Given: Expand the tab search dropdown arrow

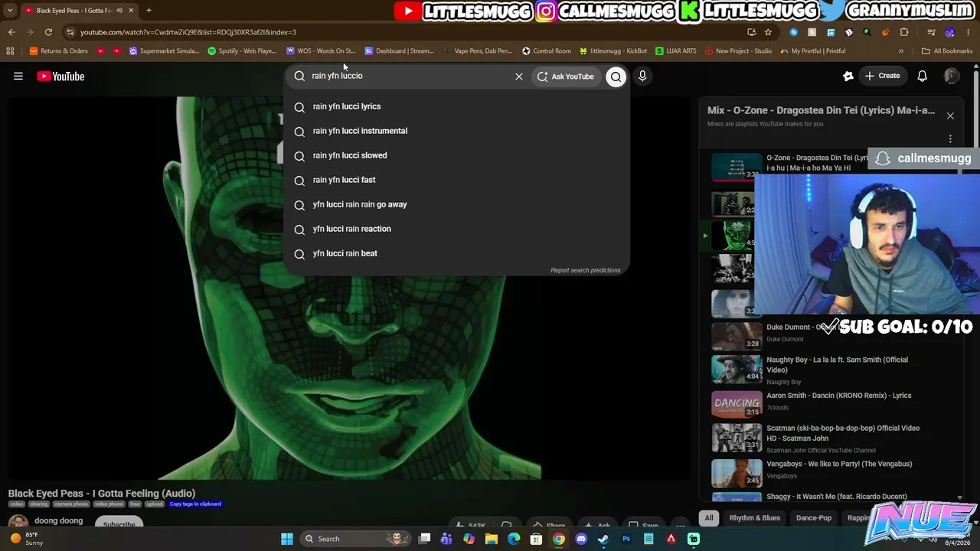Looking at the screenshot, I should click(10, 10).
